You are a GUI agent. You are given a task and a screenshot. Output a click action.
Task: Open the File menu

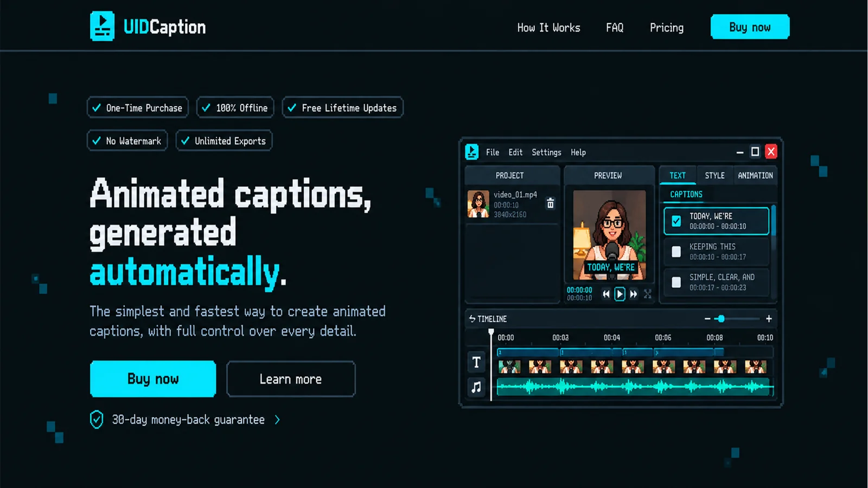click(x=493, y=152)
